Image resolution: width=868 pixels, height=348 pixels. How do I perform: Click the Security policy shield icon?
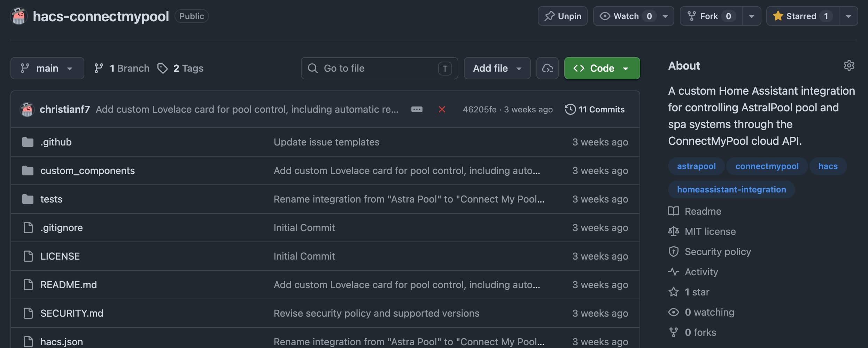674,252
